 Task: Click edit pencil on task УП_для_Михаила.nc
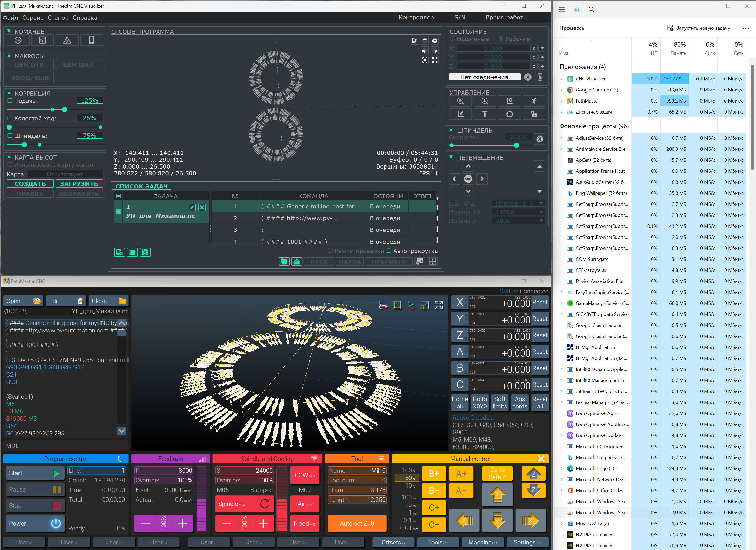pos(192,207)
